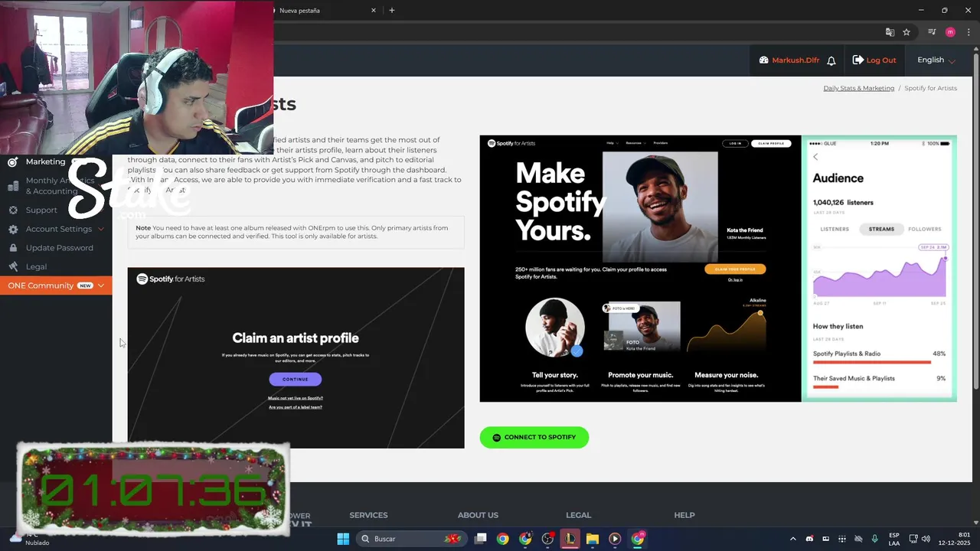Click the SERVICES footer heading
This screenshot has height=551, width=980.
(x=368, y=515)
